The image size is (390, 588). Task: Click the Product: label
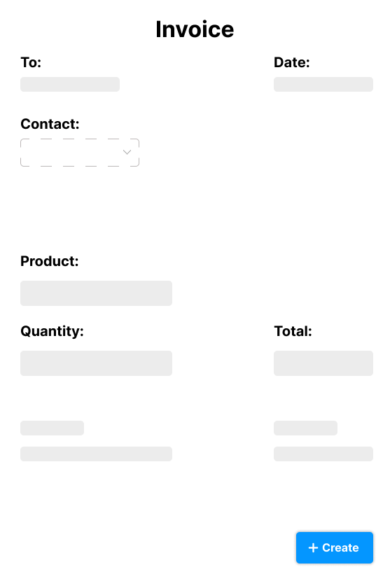[x=50, y=261]
